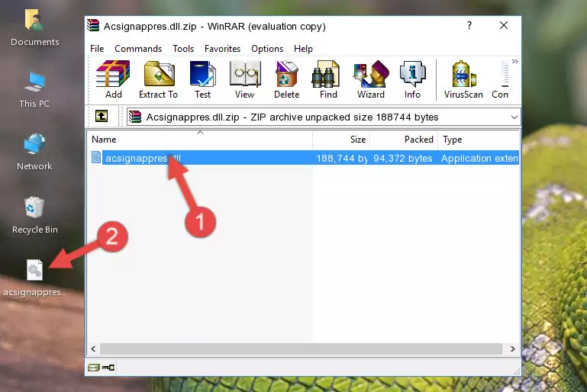Show archive Info
The height and width of the screenshot is (392, 587).
pos(412,79)
